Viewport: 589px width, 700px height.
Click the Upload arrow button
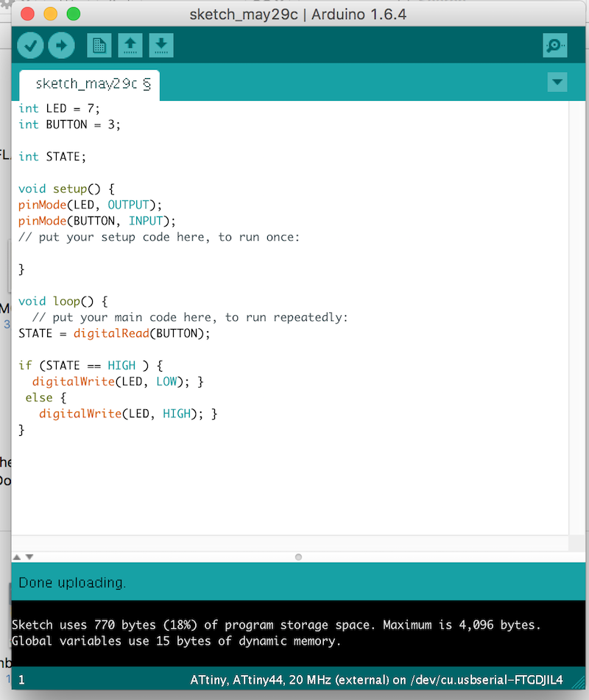point(61,46)
